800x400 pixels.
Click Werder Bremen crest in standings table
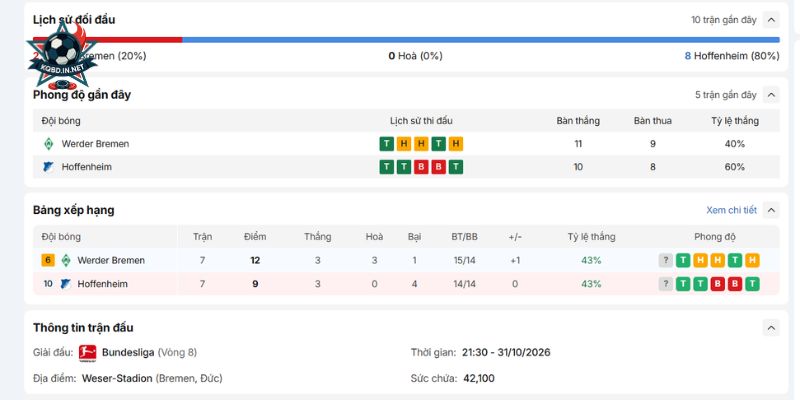[65, 260]
